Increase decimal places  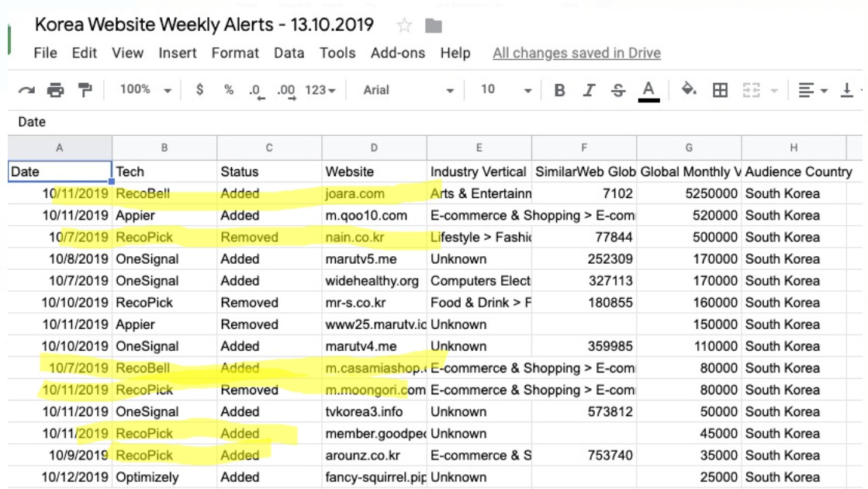click(x=286, y=91)
